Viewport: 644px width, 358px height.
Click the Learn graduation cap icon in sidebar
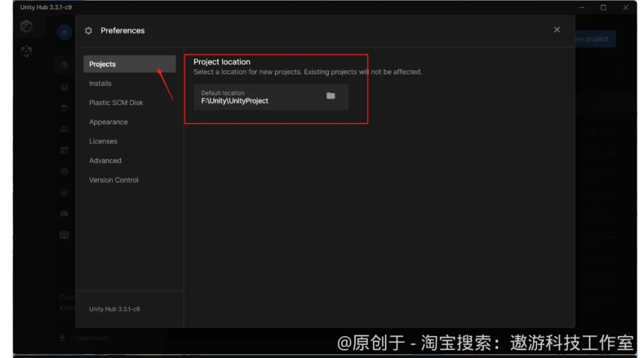pyautogui.click(x=64, y=107)
